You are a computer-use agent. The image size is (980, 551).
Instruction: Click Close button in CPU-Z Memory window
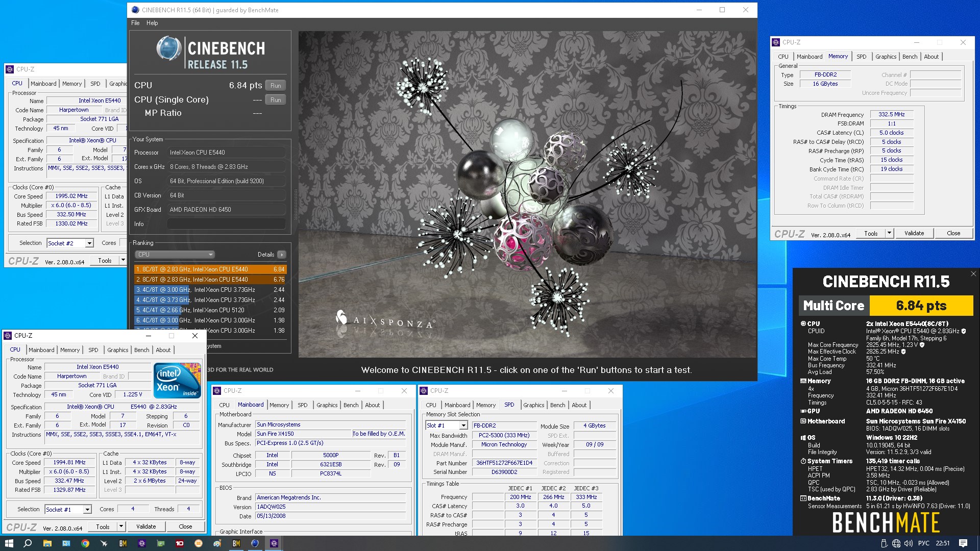pos(953,233)
